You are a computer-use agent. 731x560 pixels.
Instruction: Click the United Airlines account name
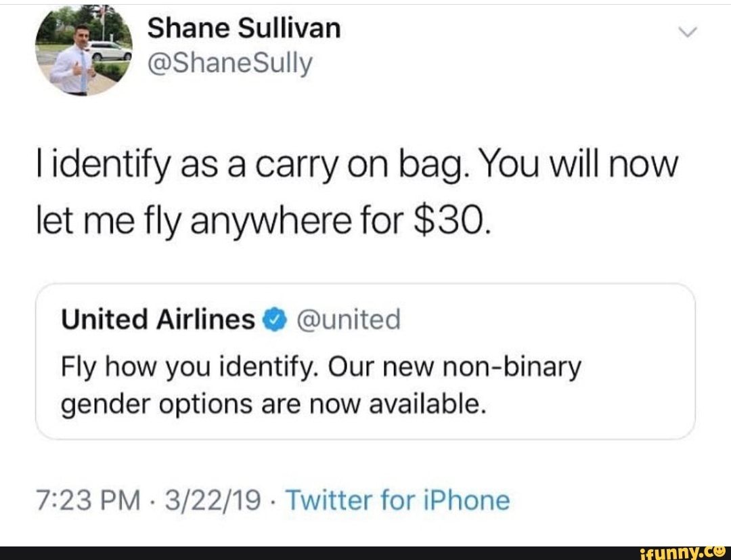pyautogui.click(x=158, y=320)
